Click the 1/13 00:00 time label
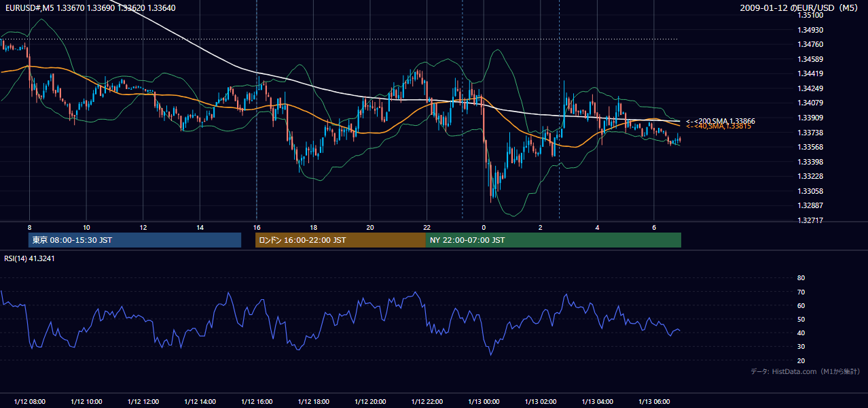This screenshot has width=868, height=408. (484, 401)
